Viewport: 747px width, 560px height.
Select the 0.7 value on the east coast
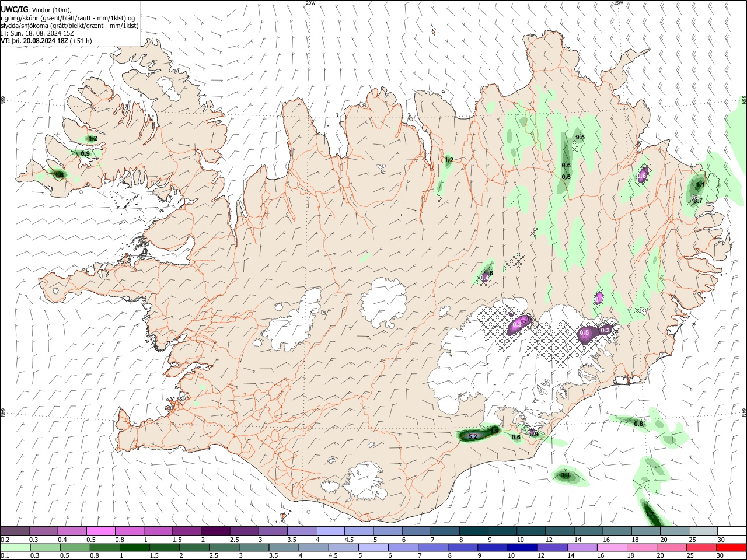tap(697, 201)
